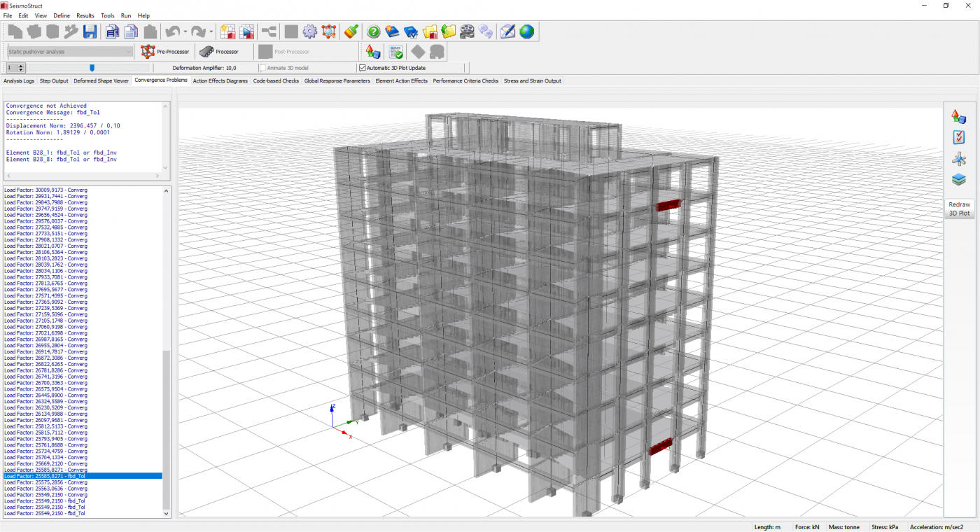Image resolution: width=980 pixels, height=532 pixels.
Task: Click the paintbrush icon in the top toolbar
Action: tap(351, 31)
